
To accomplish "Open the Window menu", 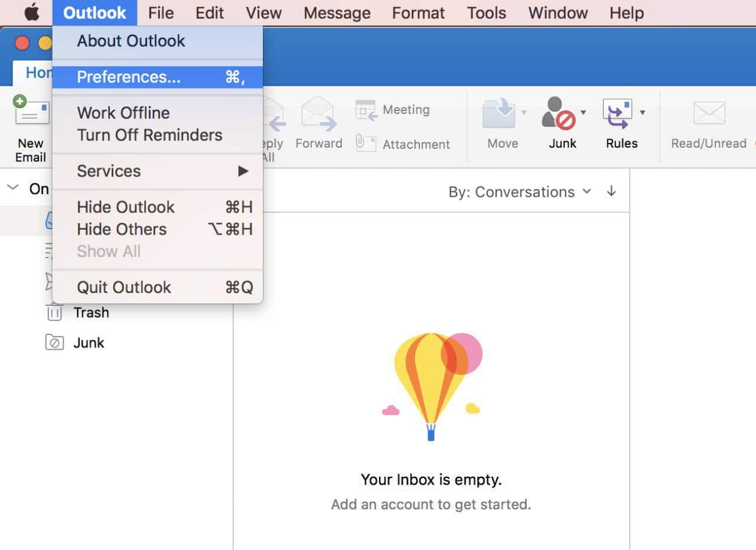I will [558, 12].
